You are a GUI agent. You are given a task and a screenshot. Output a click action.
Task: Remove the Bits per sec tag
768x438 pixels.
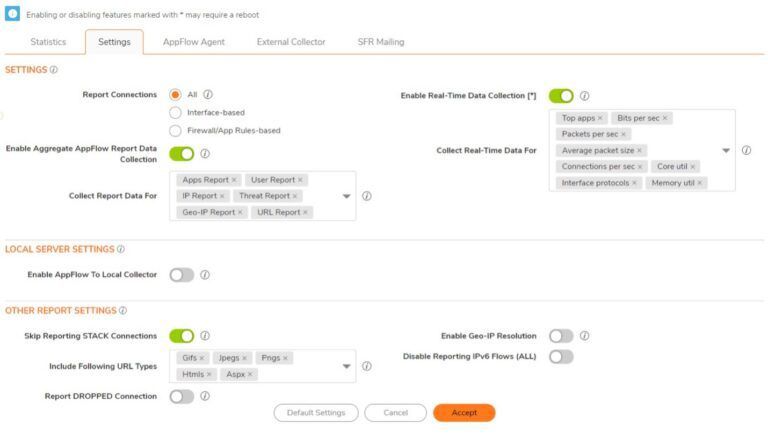665,118
